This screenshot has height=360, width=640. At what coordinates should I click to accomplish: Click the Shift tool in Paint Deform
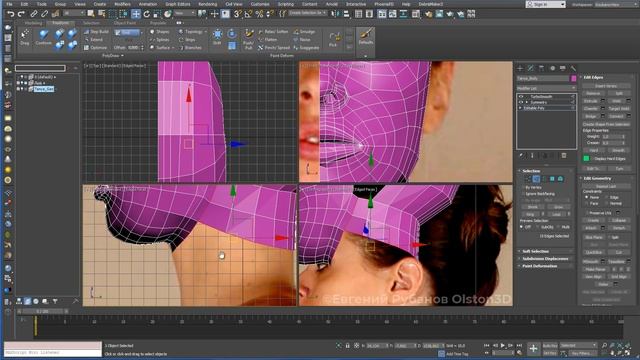tap(217, 37)
